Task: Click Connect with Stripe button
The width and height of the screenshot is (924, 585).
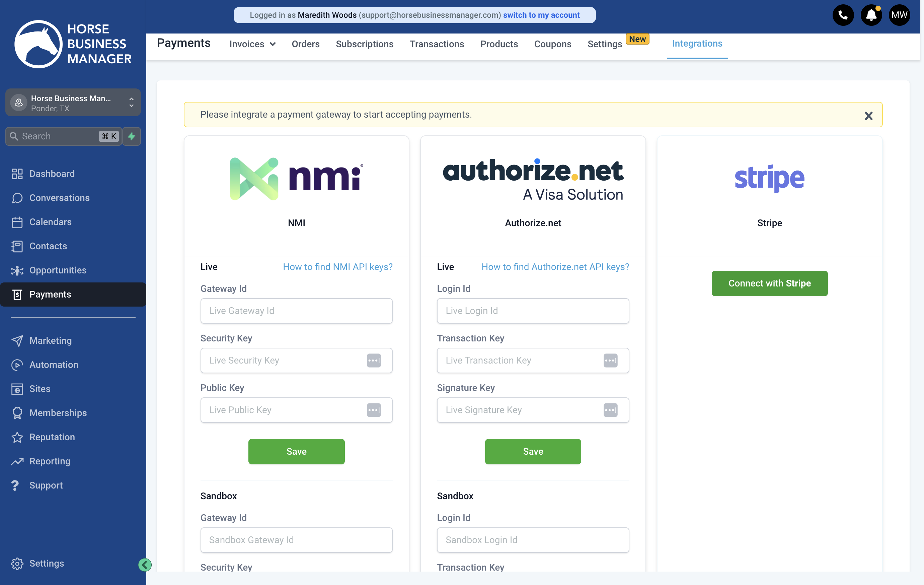Action: (x=769, y=283)
